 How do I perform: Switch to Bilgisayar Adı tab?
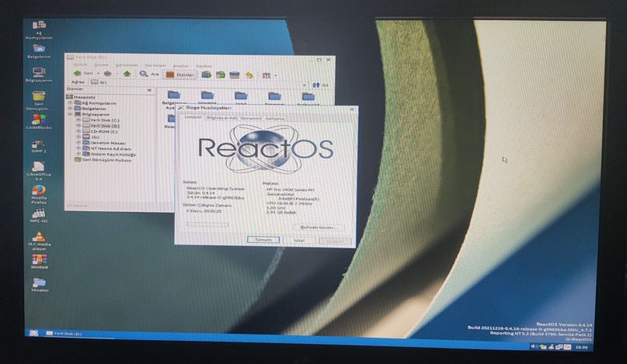(221, 118)
